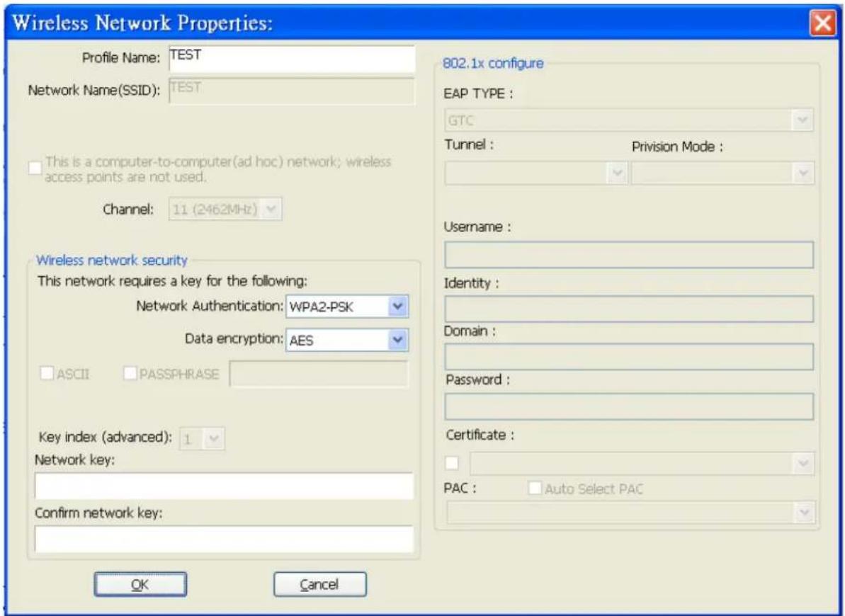The image size is (845, 616).
Task: Toggle the Certificate checkbox
Action: tap(452, 463)
